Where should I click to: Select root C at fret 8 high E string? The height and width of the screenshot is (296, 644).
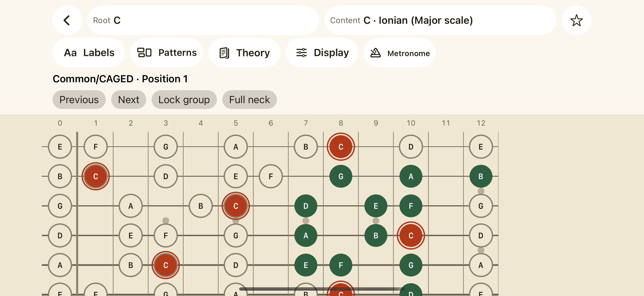(x=341, y=147)
